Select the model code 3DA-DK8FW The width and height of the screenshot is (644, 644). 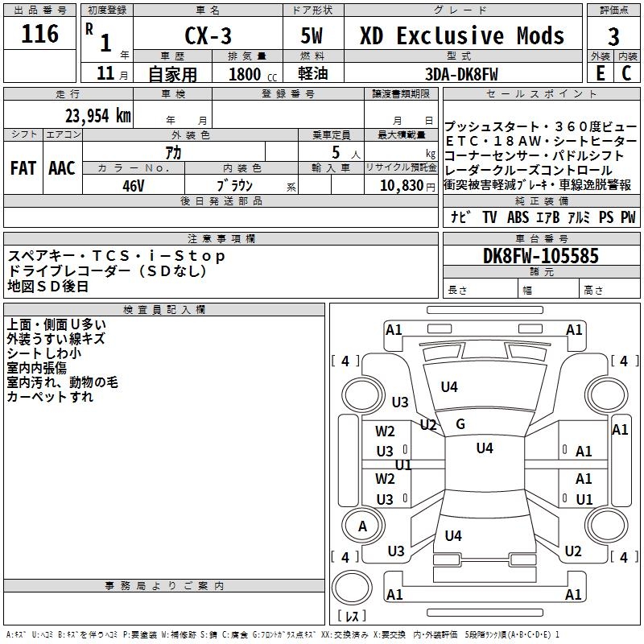(461, 74)
